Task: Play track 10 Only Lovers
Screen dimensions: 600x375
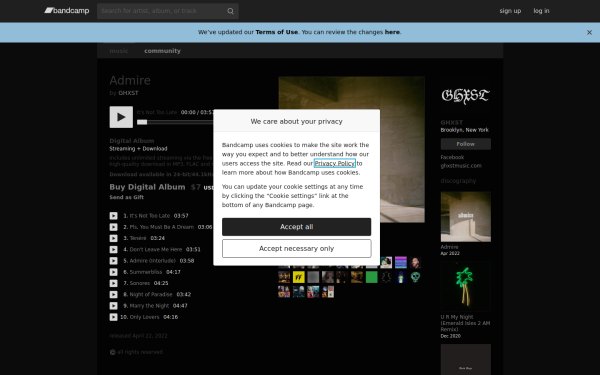Action: [114, 317]
